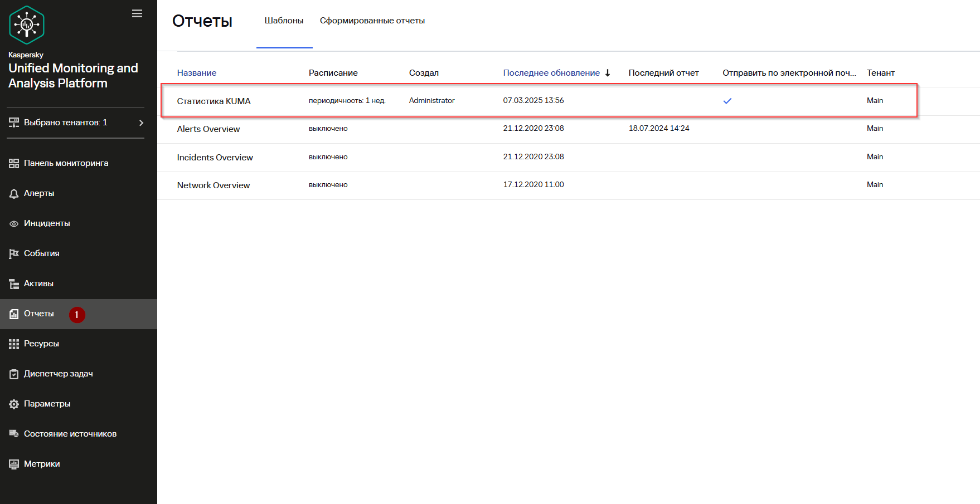Click the tenants selector icon
The height and width of the screenshot is (504, 980).
[x=14, y=123]
